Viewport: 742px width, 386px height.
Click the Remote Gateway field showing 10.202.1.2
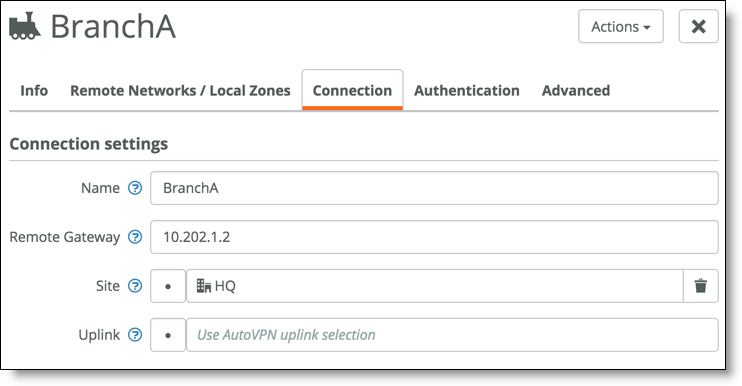pos(434,237)
